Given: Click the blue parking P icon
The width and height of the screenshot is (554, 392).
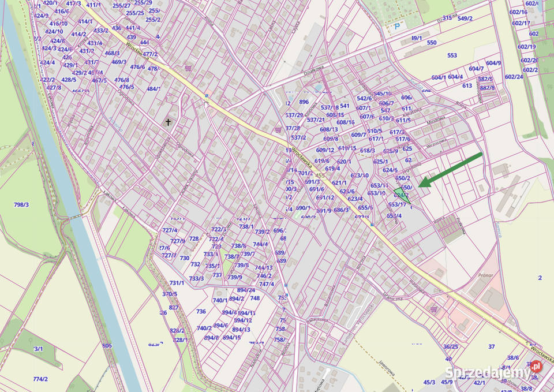Looking at the screenshot, I should click(396, 27).
